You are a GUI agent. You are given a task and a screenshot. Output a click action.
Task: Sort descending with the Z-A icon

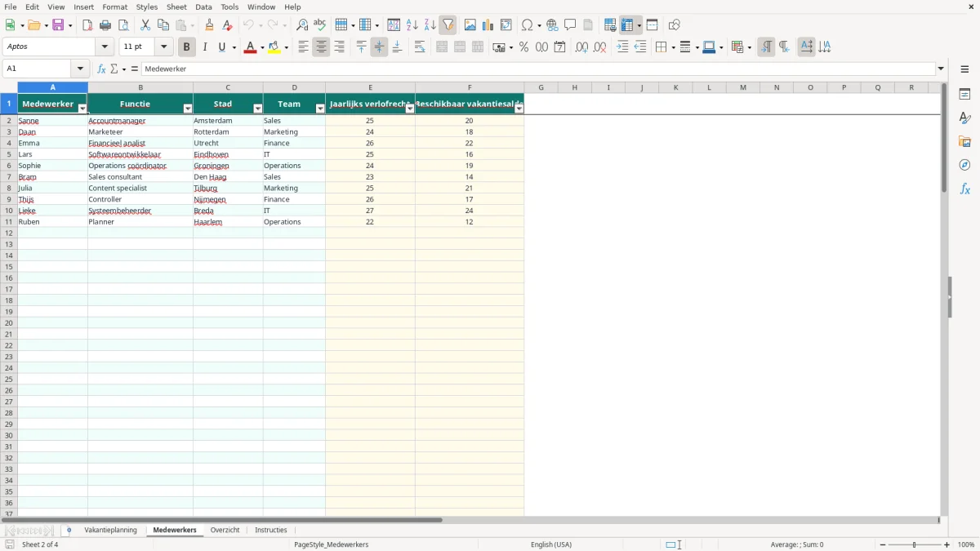(x=430, y=25)
